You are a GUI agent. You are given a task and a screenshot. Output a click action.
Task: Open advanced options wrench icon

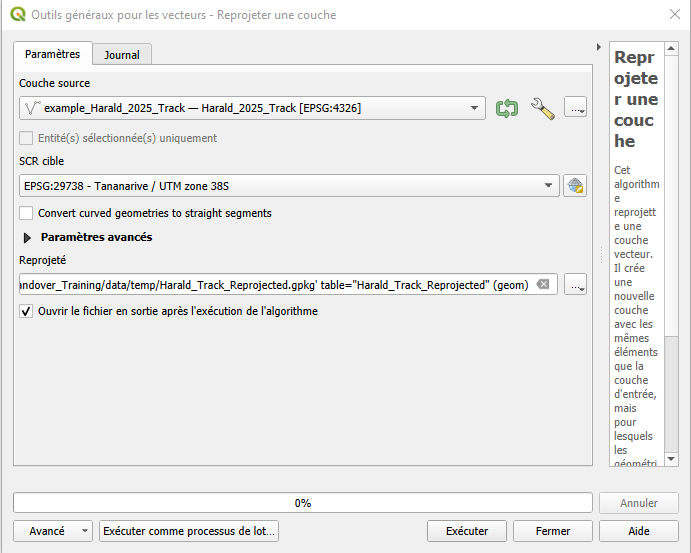[x=542, y=108]
